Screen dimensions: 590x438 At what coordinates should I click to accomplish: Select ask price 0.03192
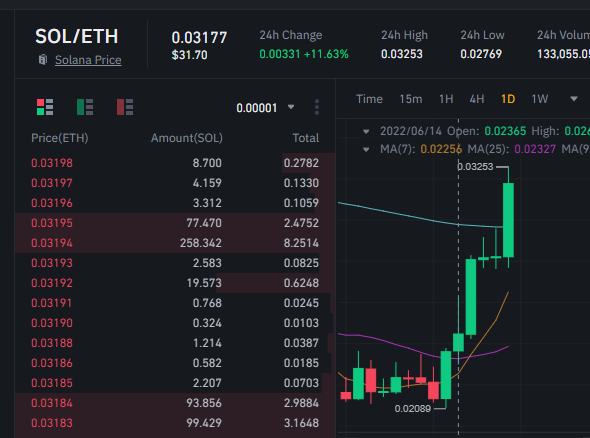(x=52, y=283)
